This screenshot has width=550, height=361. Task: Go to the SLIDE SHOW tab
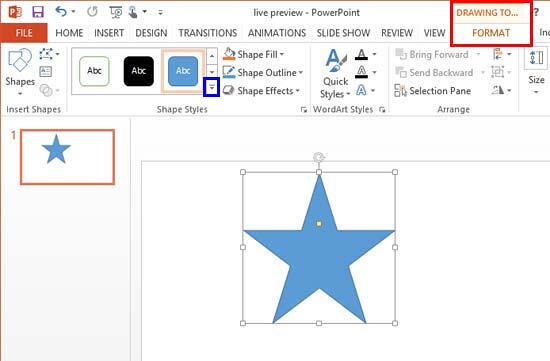point(343,33)
